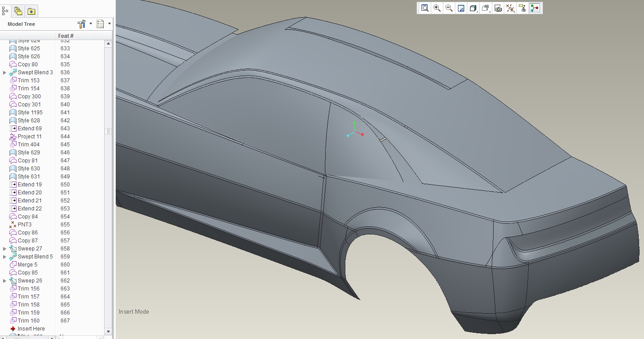Switch to the Model Tree tab
Viewport: 644px width, 339px height.
click(x=5, y=11)
